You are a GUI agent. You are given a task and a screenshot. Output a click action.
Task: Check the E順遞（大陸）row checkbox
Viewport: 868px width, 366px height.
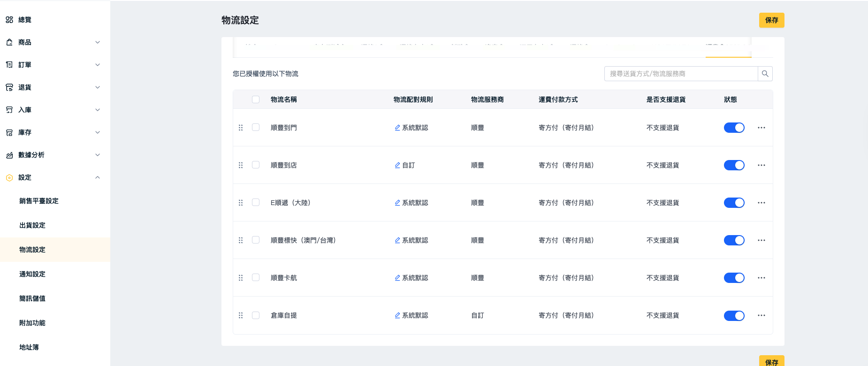pos(256,202)
